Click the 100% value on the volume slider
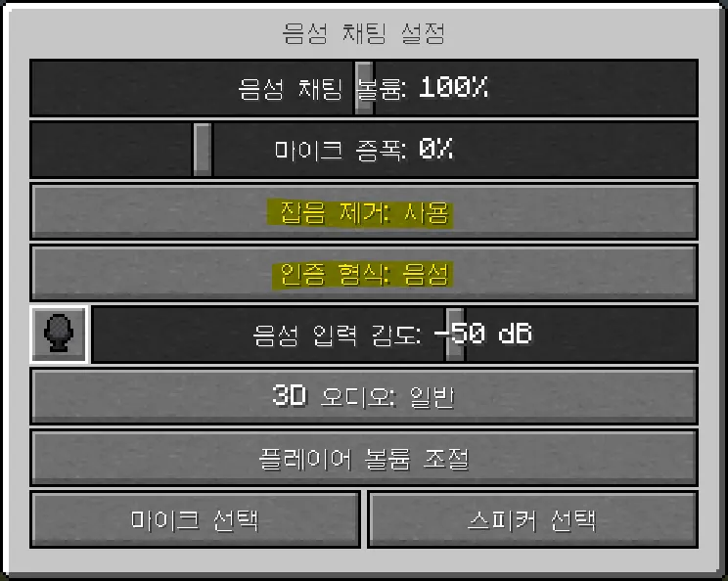 [454, 87]
